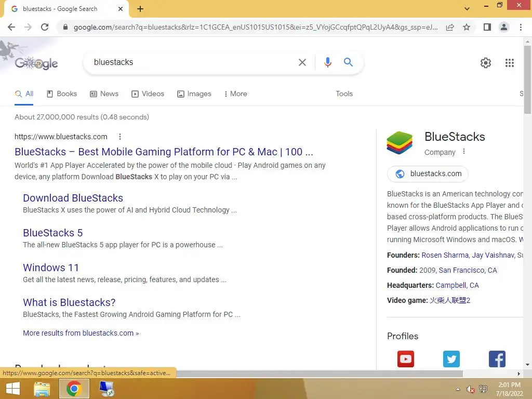View site info via padlock icon
Screen dimensions: 532x399
pyautogui.click(x=65, y=27)
